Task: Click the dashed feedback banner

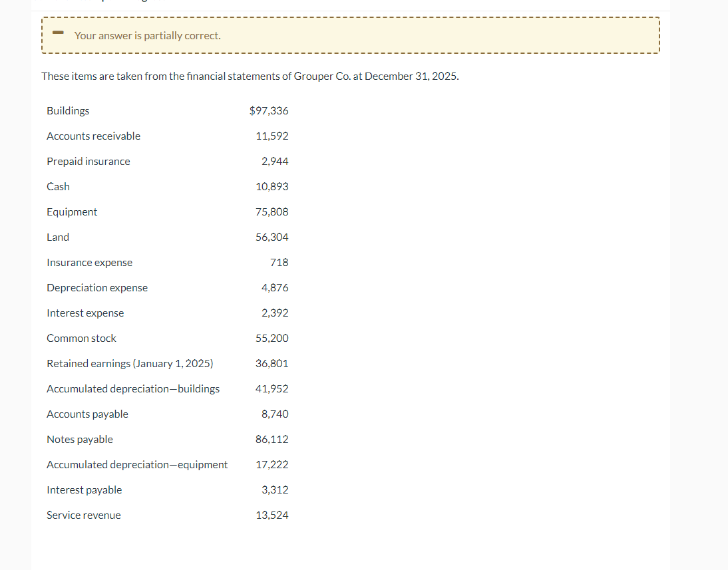Action: pyautogui.click(x=349, y=35)
